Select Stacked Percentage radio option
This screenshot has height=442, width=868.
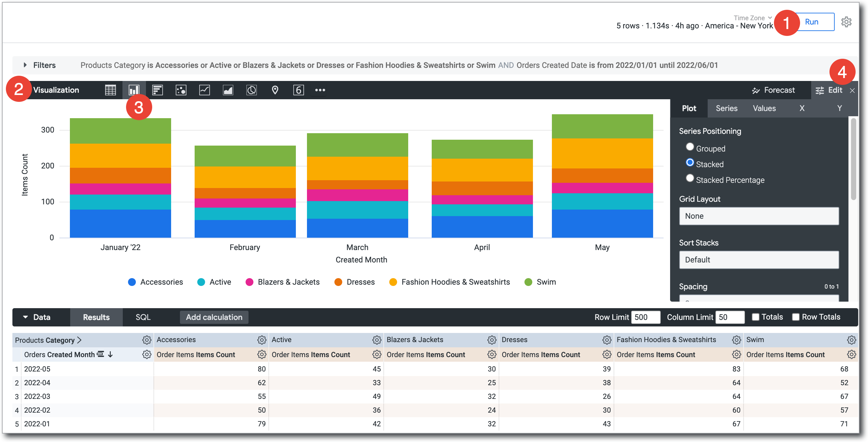pos(690,178)
